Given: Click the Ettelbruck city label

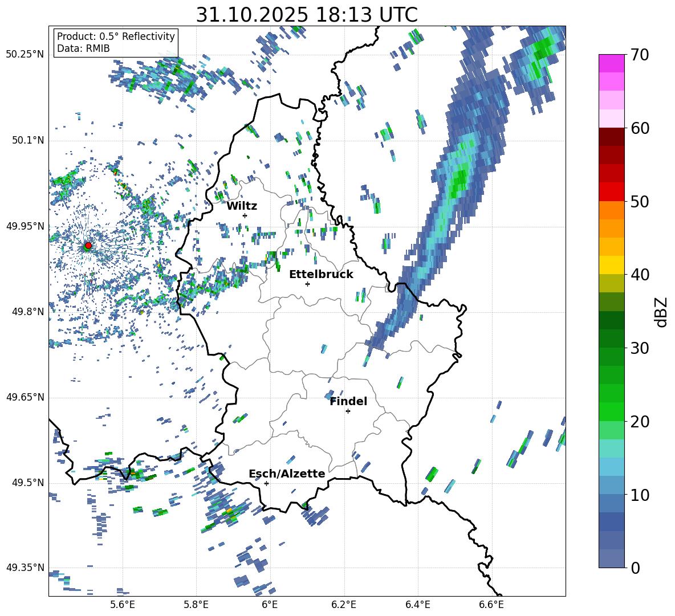Looking at the screenshot, I should 321,275.
